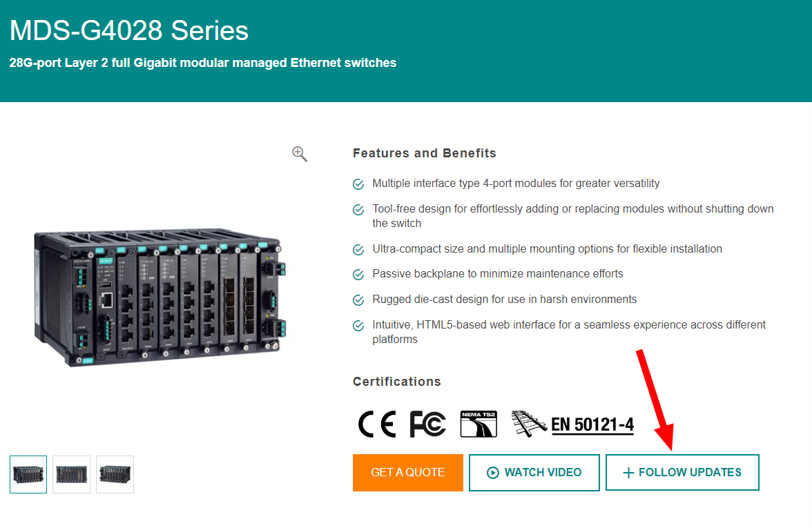This screenshot has height=528, width=812.
Task: Click the play icon in Watch Video
Action: (x=493, y=473)
